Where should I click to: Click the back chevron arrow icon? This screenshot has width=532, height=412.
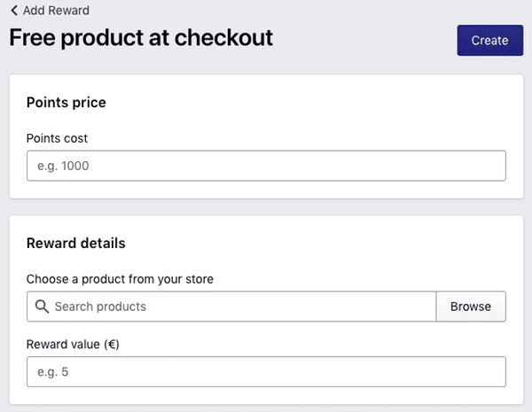coord(14,11)
